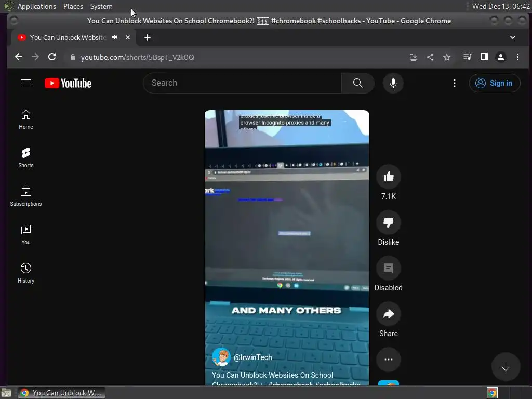Image resolution: width=532 pixels, height=399 pixels.
Task: Reload the current page
Action: (52, 57)
